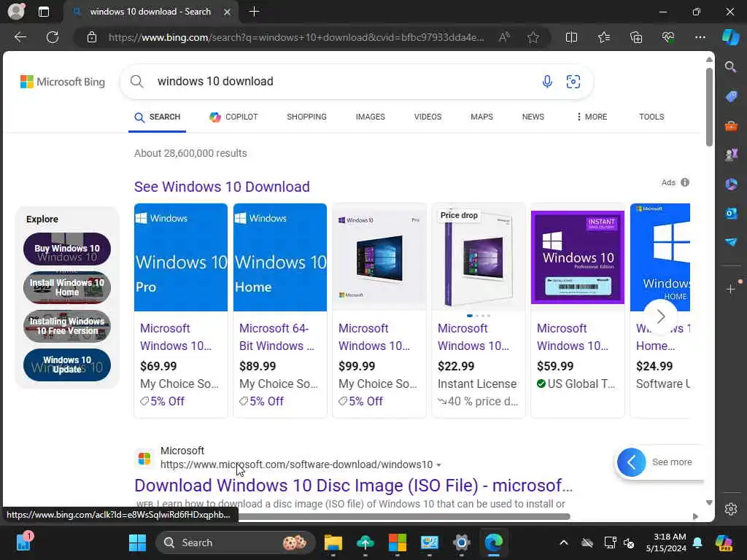Open File Explorer from taskbar
Screen dimensions: 747x560
pyautogui.click(x=333, y=542)
